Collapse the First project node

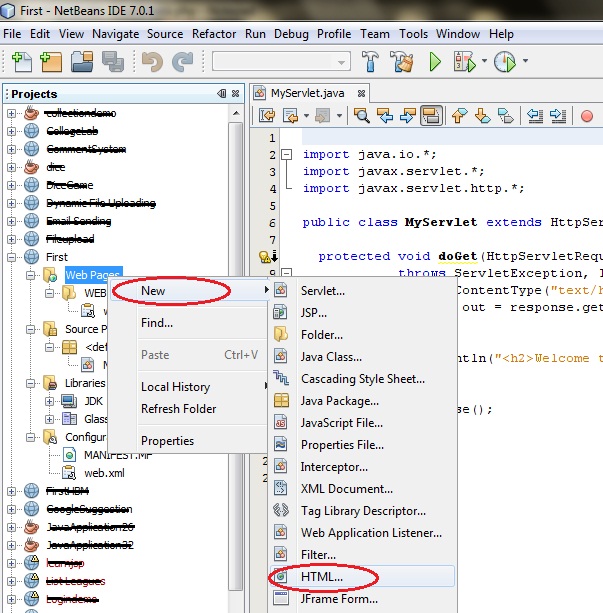click(11, 257)
